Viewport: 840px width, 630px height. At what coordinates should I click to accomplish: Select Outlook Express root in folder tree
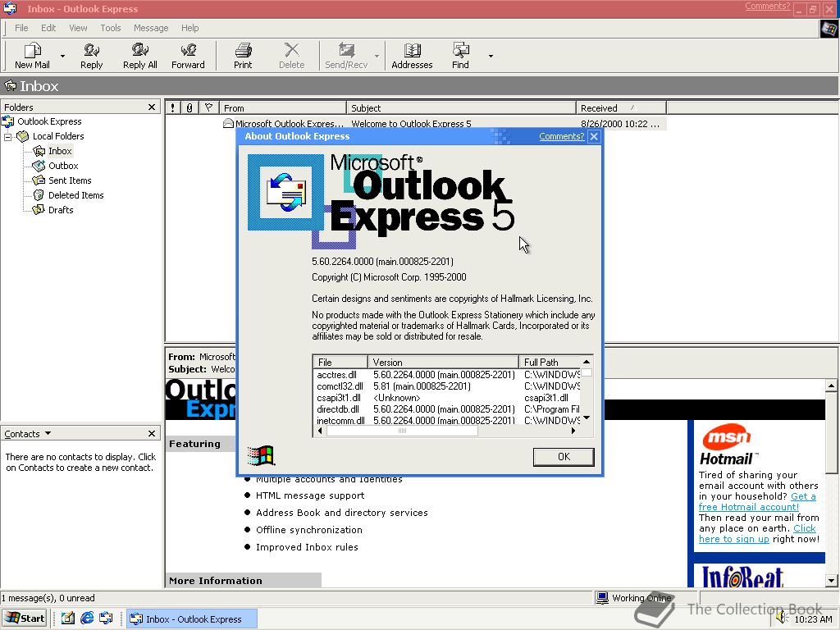[x=49, y=121]
